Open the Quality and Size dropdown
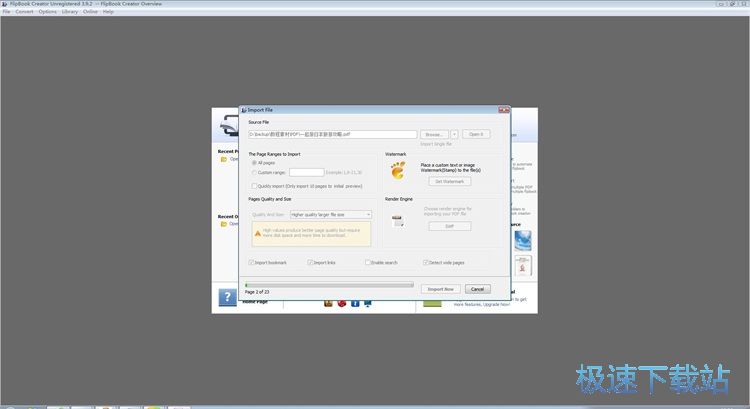This screenshot has width=750, height=409. (x=331, y=215)
